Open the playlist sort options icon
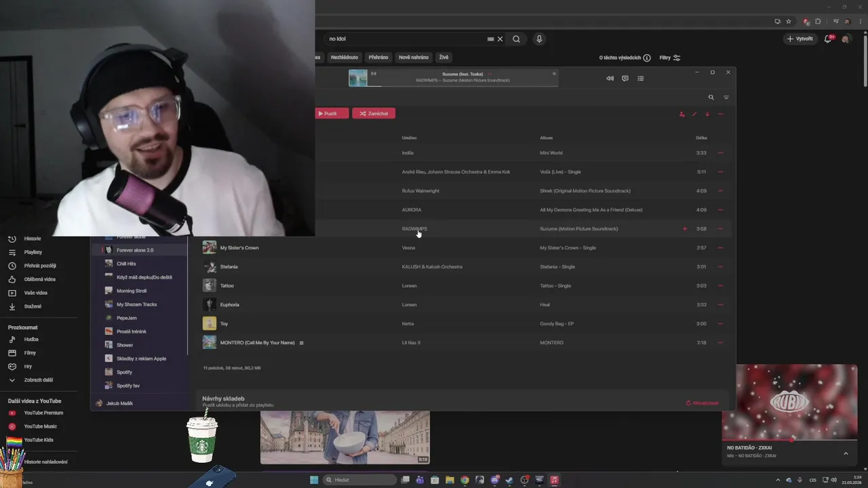 point(726,97)
